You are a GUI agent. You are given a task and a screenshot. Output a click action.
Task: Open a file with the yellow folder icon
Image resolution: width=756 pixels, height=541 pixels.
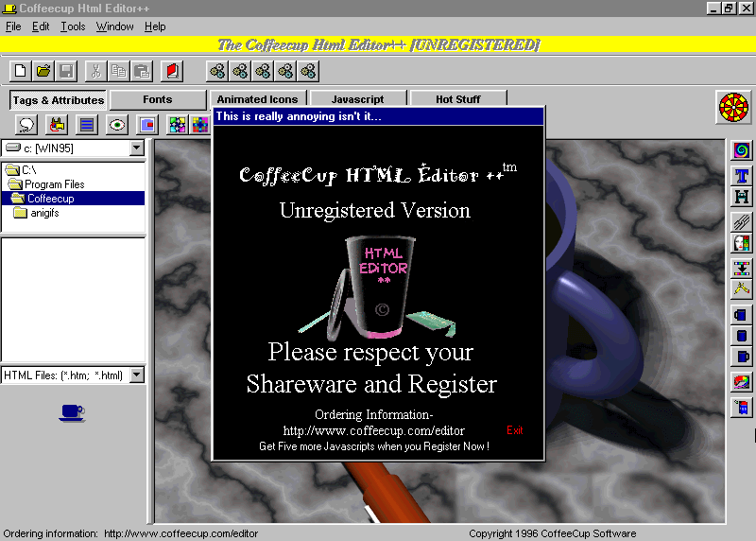(43, 72)
